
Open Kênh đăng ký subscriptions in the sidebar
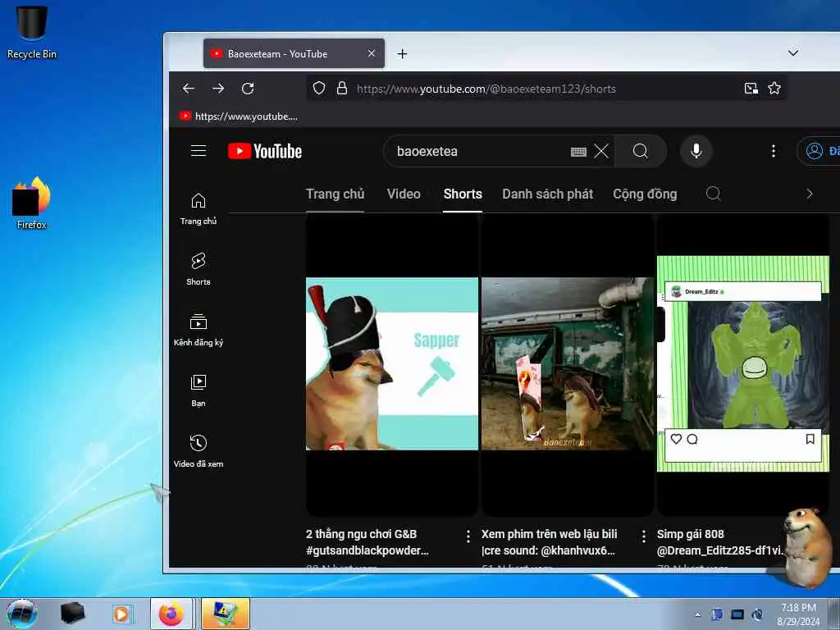pyautogui.click(x=199, y=330)
